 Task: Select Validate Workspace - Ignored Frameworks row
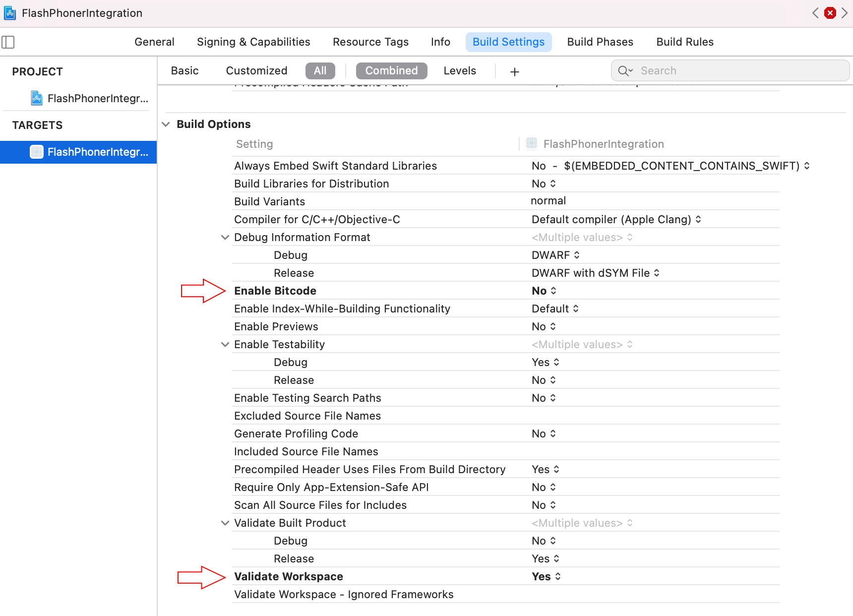pos(506,595)
